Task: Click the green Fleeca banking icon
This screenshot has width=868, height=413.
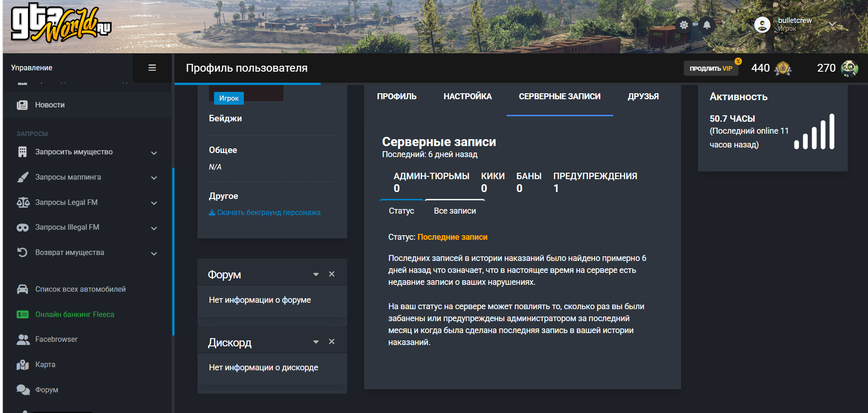Action: [x=23, y=315]
